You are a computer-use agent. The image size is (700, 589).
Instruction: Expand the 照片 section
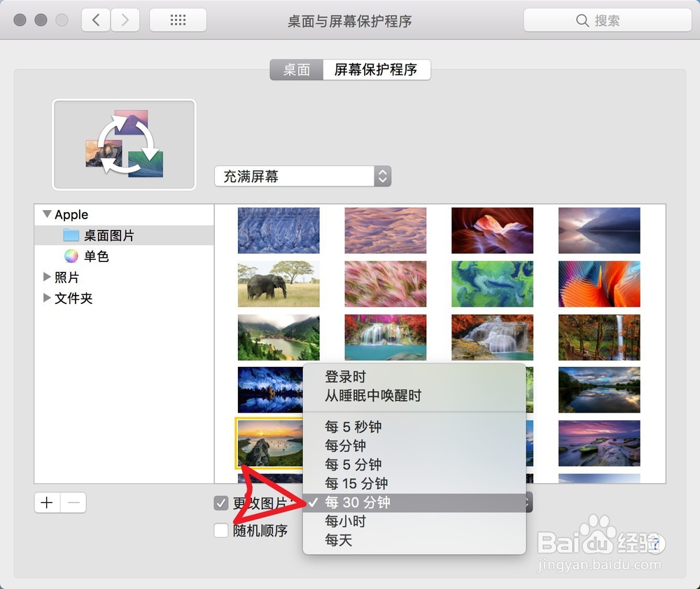[45, 277]
